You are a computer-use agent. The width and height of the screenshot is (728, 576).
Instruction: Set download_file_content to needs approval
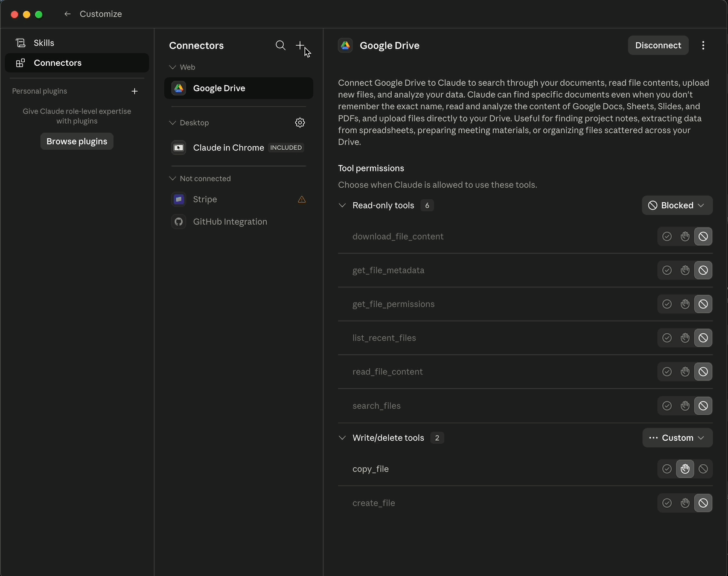point(685,237)
